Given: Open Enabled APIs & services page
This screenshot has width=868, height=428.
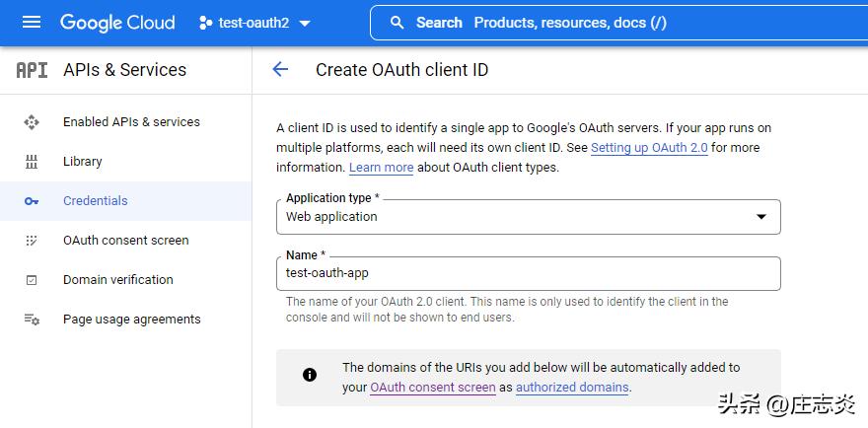Looking at the screenshot, I should (125, 122).
